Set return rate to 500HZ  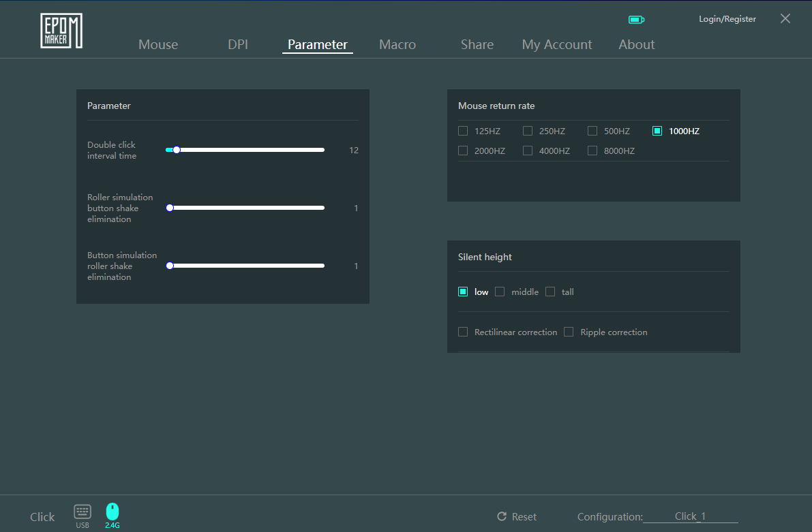point(592,131)
